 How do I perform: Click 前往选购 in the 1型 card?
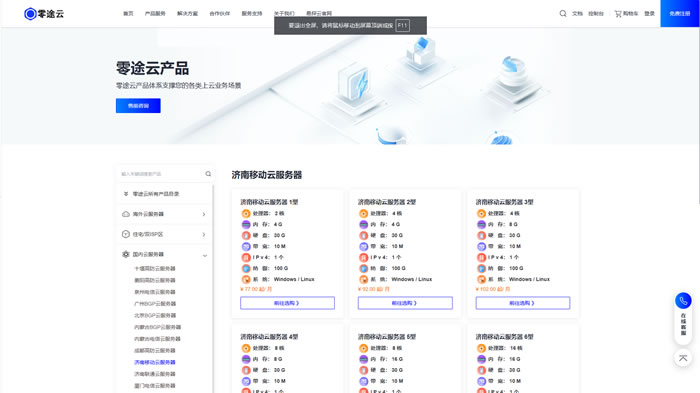click(x=287, y=303)
